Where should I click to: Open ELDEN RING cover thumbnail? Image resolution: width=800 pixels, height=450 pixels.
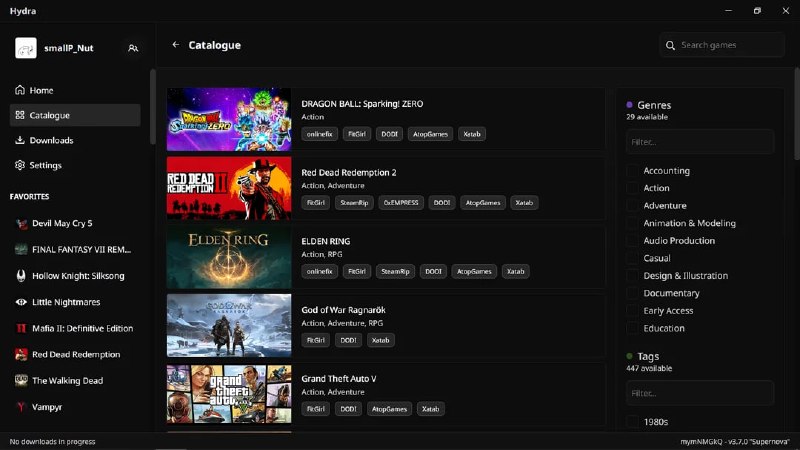[x=229, y=257]
